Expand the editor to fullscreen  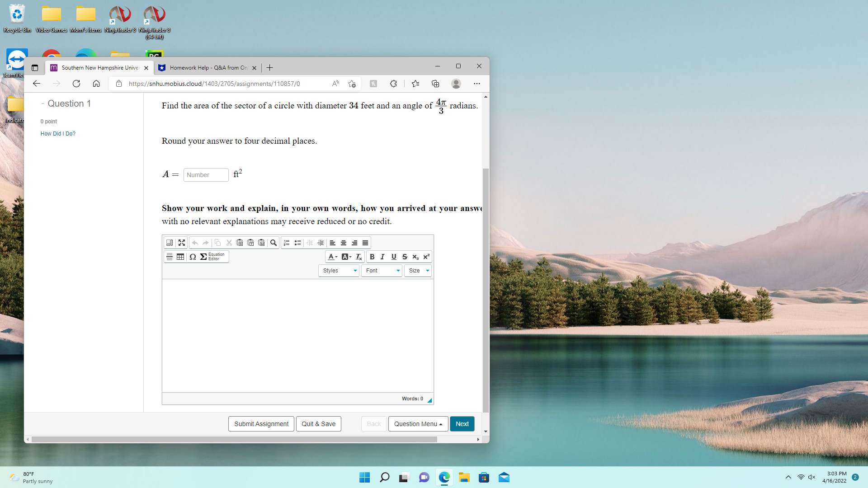pos(182,243)
